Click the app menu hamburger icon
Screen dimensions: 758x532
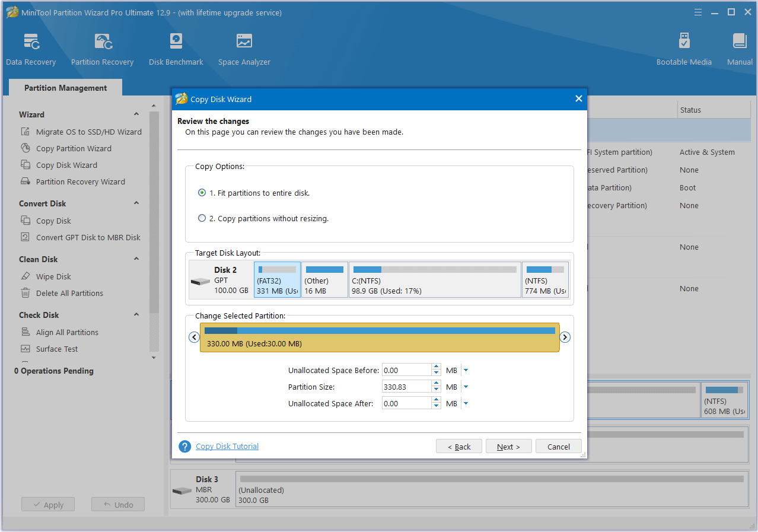pos(698,12)
